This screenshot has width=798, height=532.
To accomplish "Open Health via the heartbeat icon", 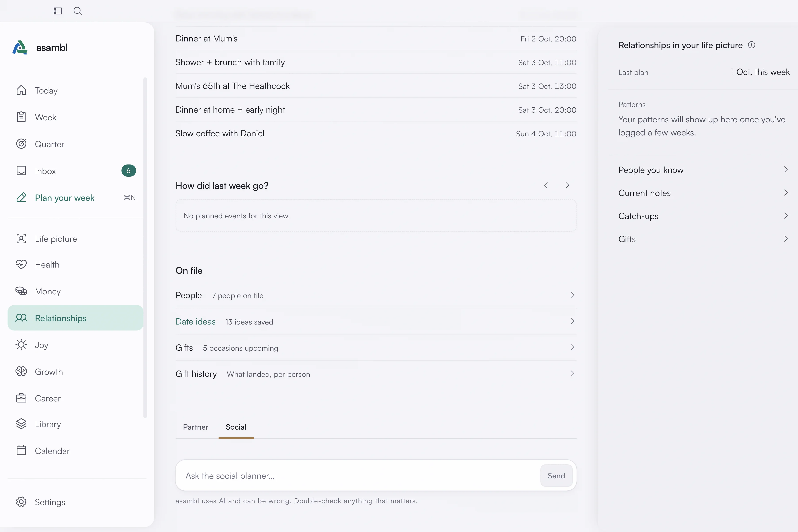I will [x=21, y=264].
